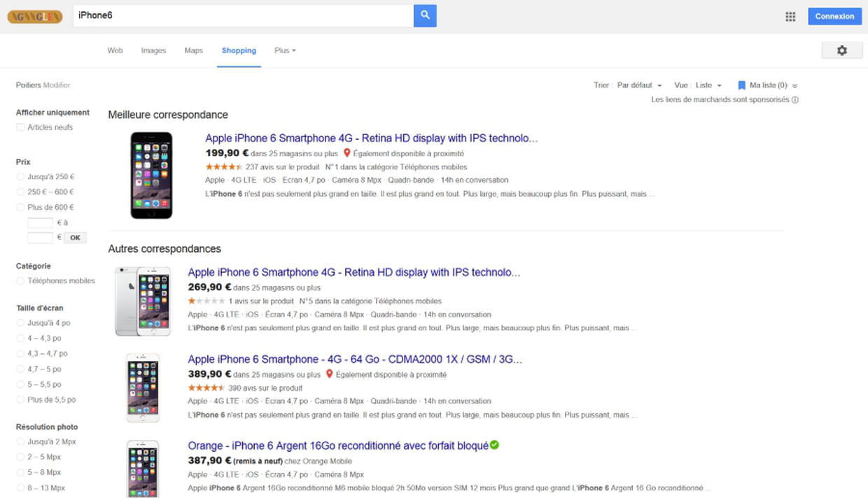Select price Plus de 600 €
868x498 pixels.
tap(20, 207)
